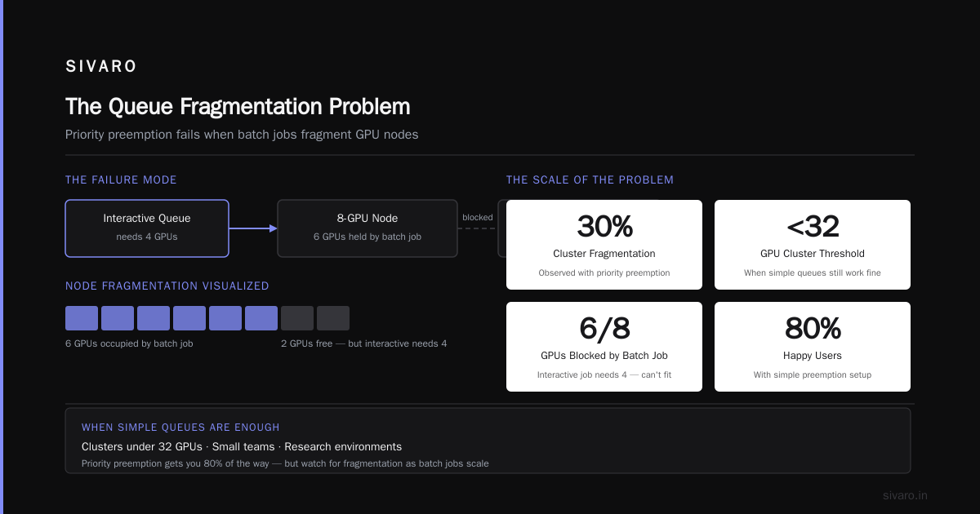Click "When simple queues still work fine" text
The height and width of the screenshot is (514, 980).
(x=813, y=273)
